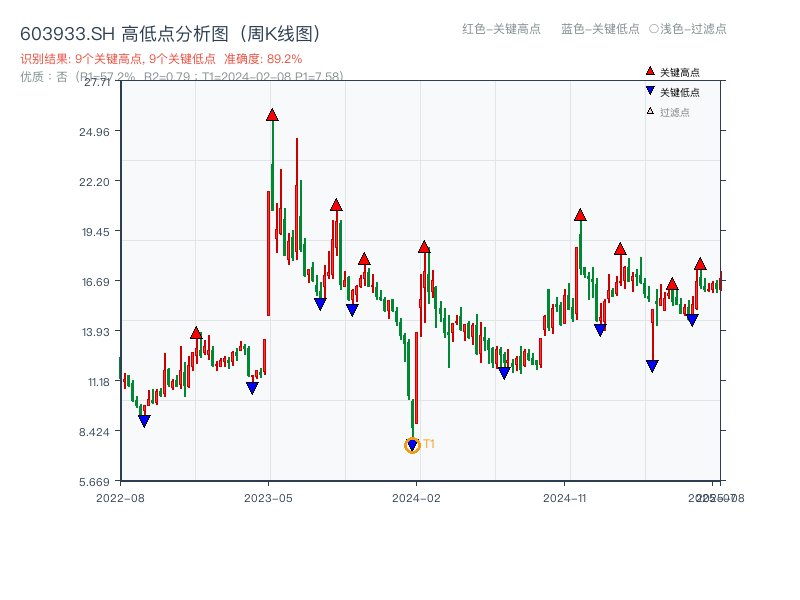Screen dimensions: 800x600
Task: Click the red triangle above the 2023-05 highest peak
Action: pos(272,115)
